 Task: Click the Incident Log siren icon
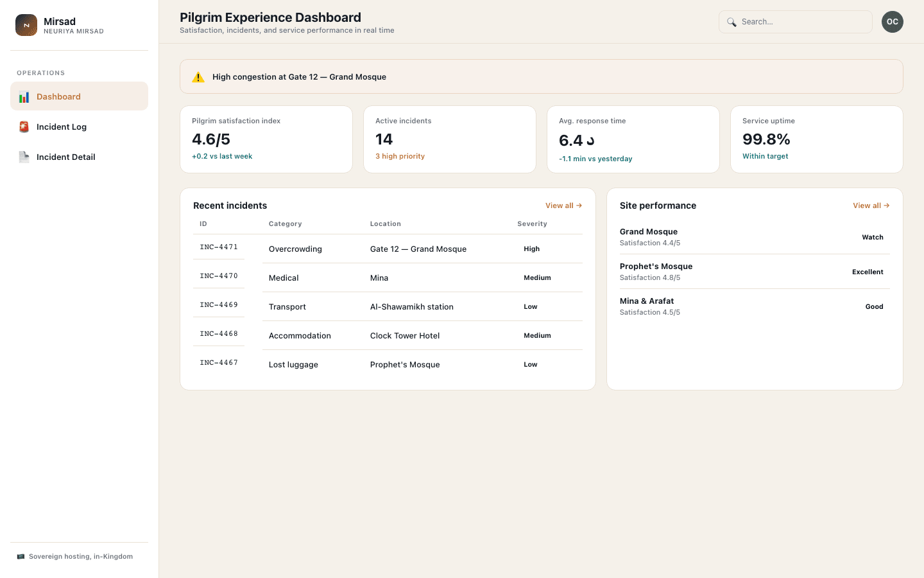(x=24, y=127)
